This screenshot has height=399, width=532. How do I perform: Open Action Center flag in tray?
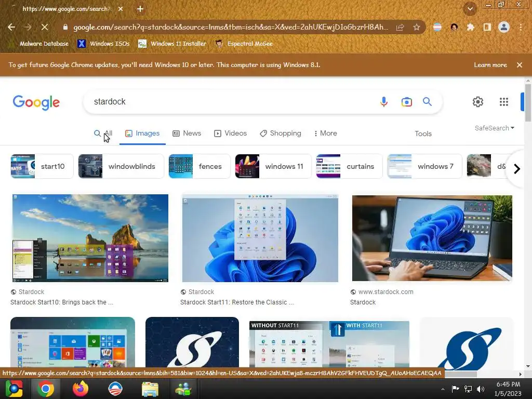pos(455,389)
